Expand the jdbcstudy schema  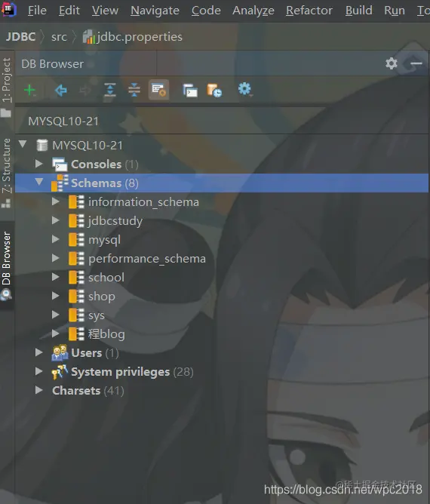[56, 220]
